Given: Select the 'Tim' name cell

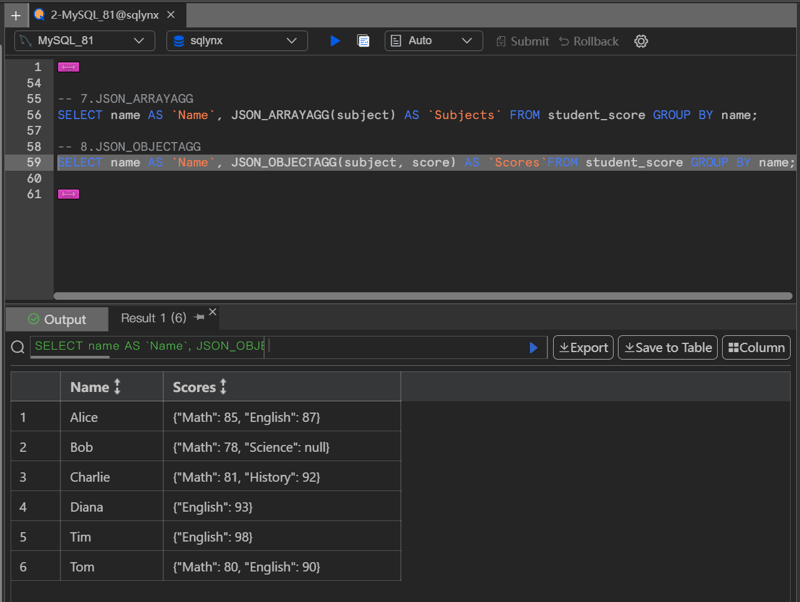Looking at the screenshot, I should pyautogui.click(x=112, y=537).
